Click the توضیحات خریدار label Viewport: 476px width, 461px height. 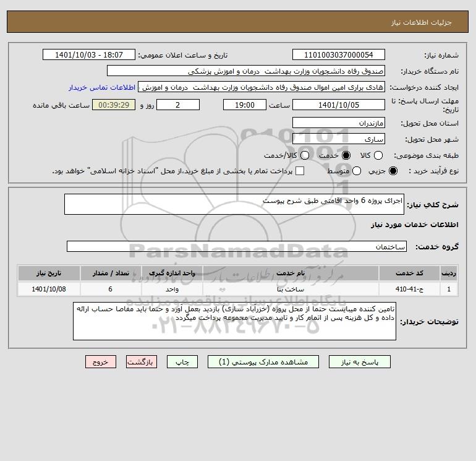pyautogui.click(x=429, y=322)
